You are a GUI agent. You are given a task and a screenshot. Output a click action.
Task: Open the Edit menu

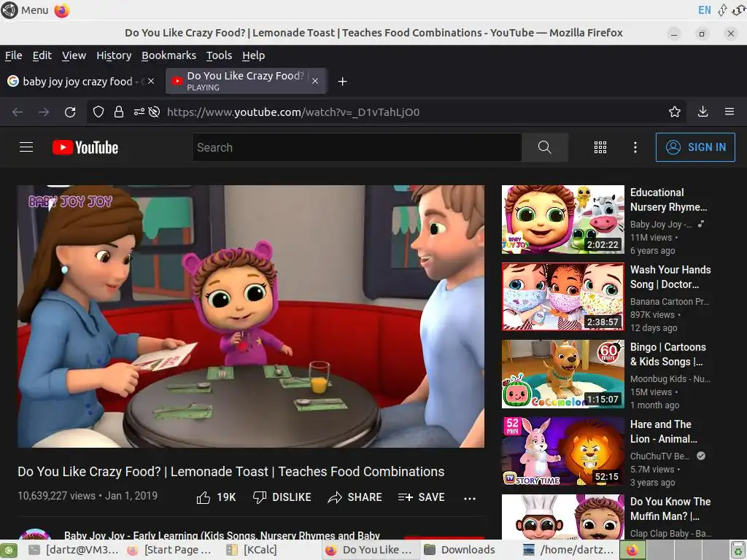[42, 55]
